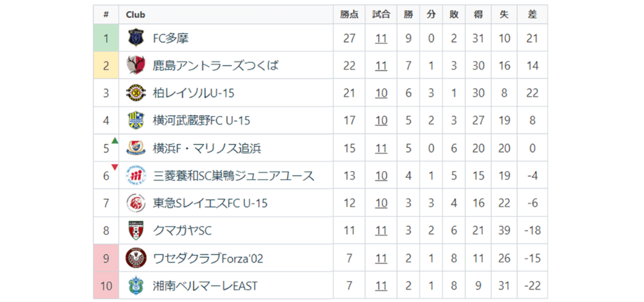Click the Club column header
644x302 pixels.
pos(136,14)
